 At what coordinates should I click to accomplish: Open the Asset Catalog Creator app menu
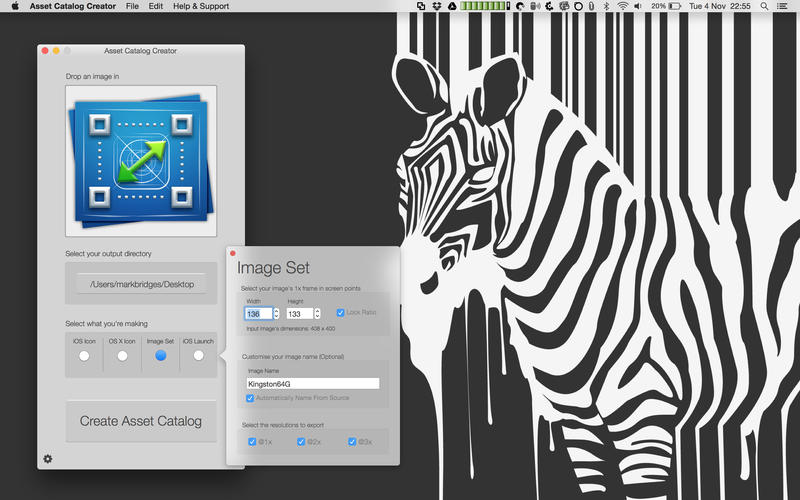72,6
